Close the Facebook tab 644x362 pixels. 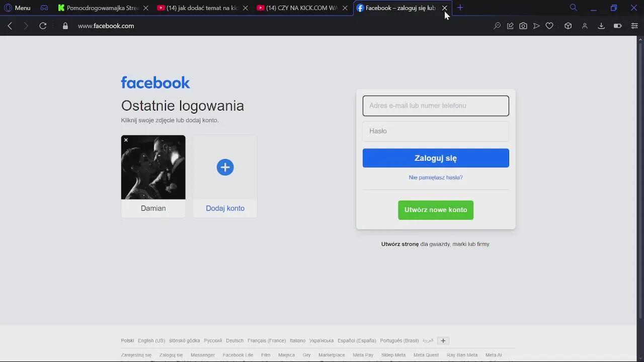click(445, 8)
